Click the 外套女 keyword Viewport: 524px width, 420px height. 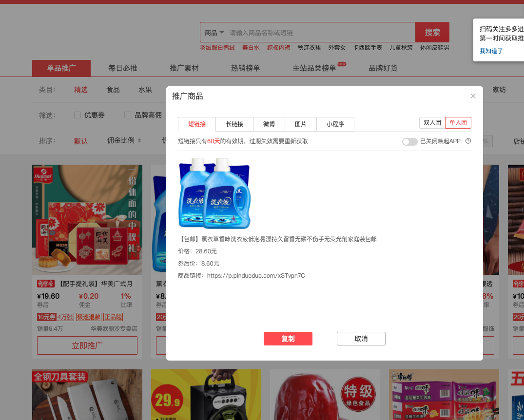click(337, 48)
